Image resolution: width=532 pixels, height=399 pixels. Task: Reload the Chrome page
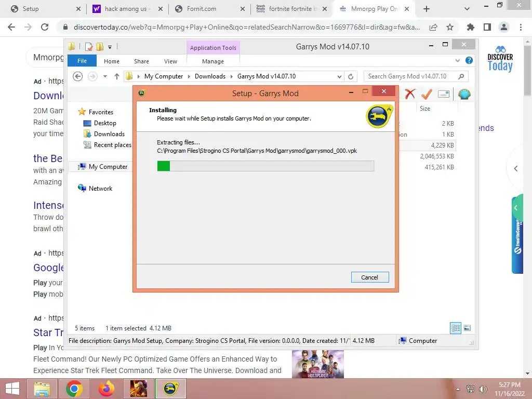45,27
